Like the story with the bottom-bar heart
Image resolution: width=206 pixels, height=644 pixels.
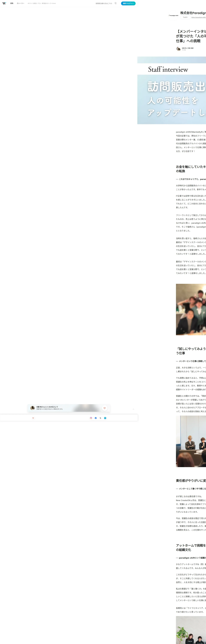(x=33, y=418)
